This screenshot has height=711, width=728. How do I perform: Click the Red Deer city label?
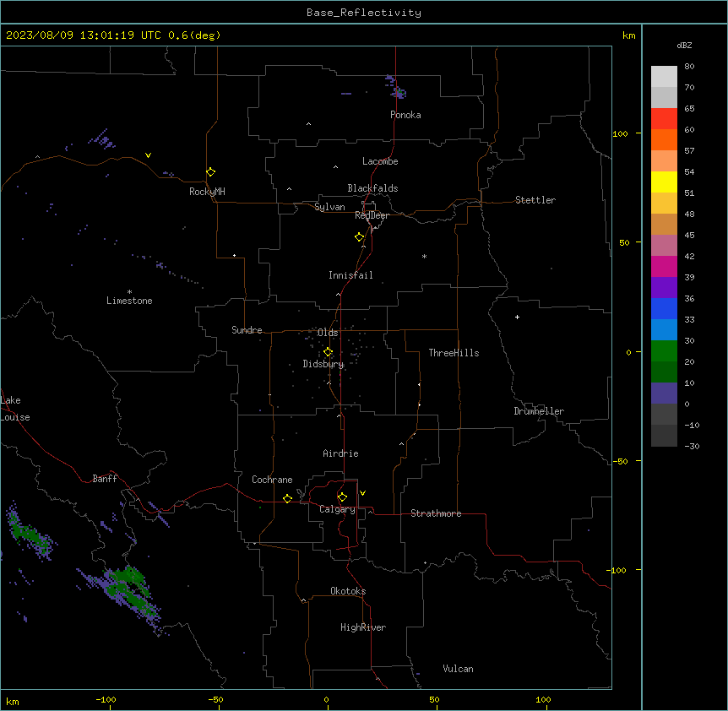point(372,215)
